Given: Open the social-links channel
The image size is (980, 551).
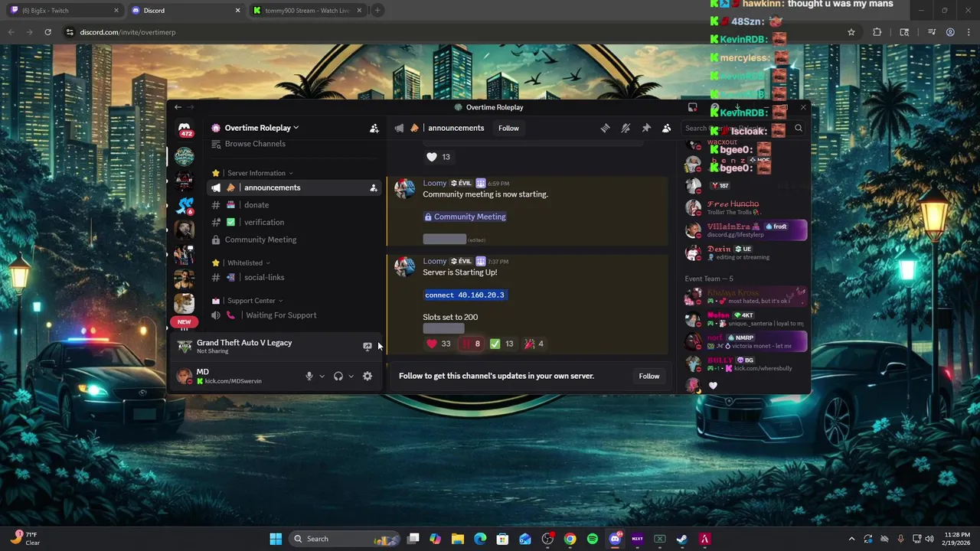Looking at the screenshot, I should coord(294,277).
